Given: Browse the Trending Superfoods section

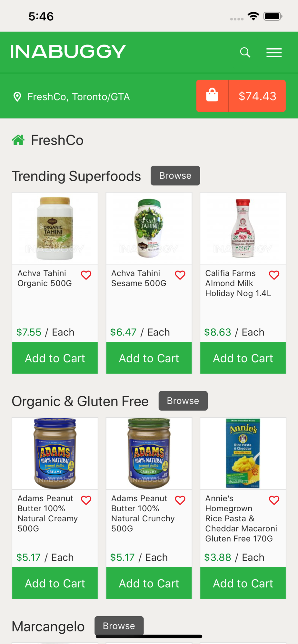Looking at the screenshot, I should pyautogui.click(x=175, y=175).
